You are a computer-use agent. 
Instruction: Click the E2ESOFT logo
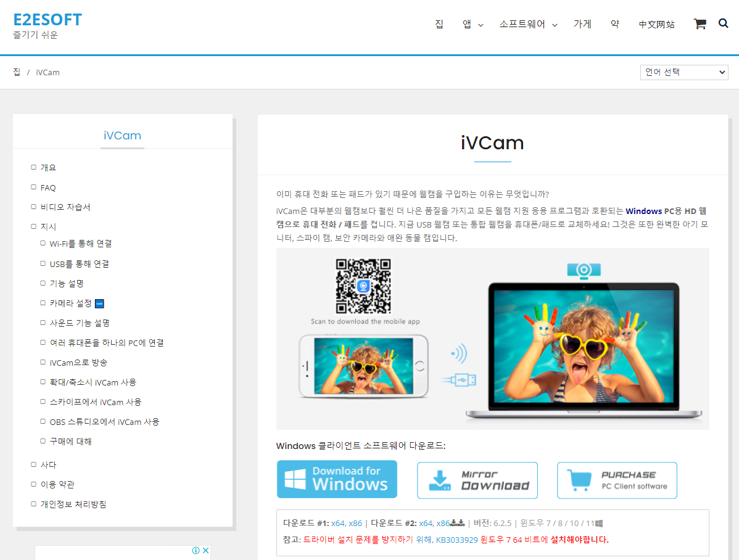tap(47, 20)
